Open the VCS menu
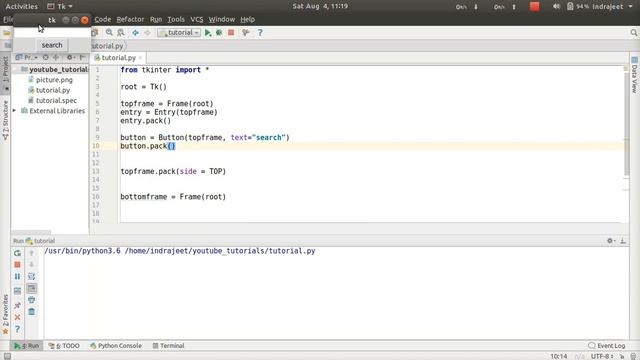 (x=197, y=19)
